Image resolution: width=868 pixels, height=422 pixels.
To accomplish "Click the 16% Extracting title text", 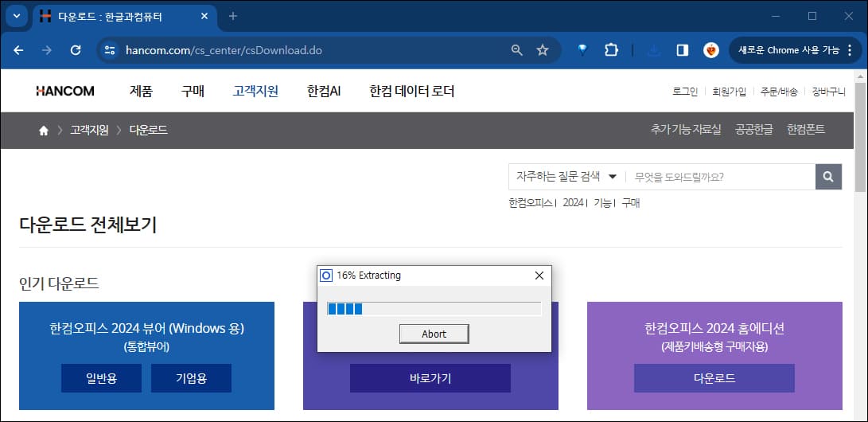I will click(368, 275).
